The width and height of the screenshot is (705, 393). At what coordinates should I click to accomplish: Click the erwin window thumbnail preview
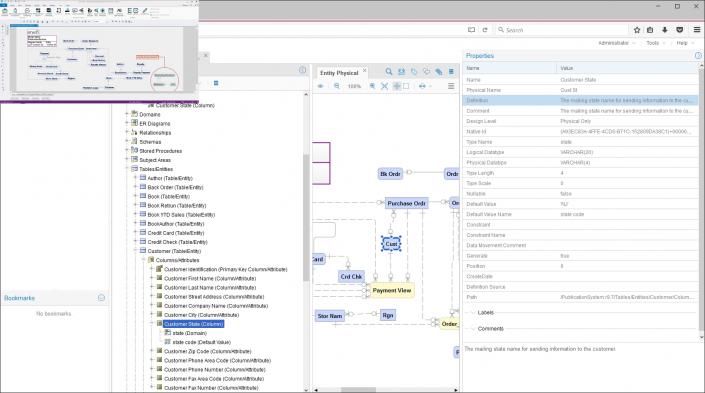coord(99,52)
